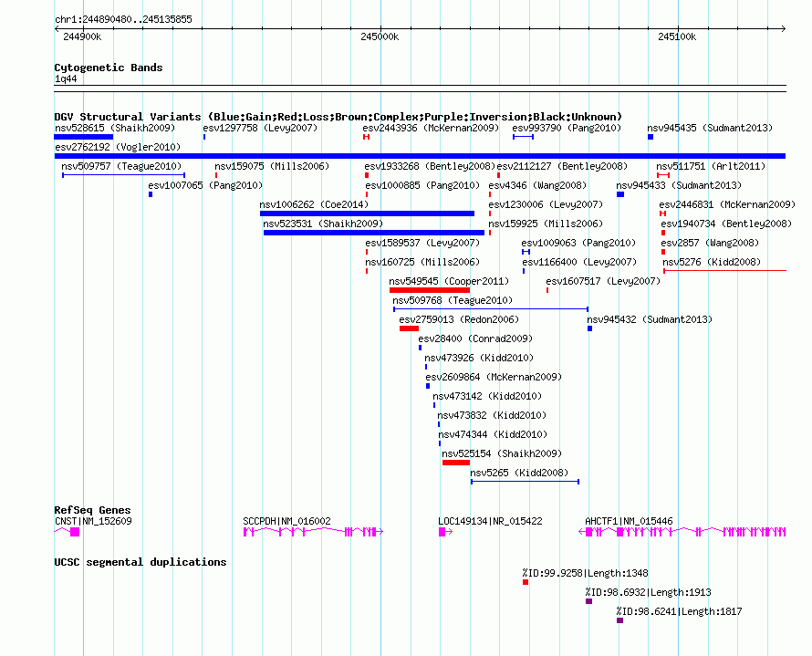Click the nsv509757 (Teague2010) label
The image size is (812, 656).
tap(121, 166)
